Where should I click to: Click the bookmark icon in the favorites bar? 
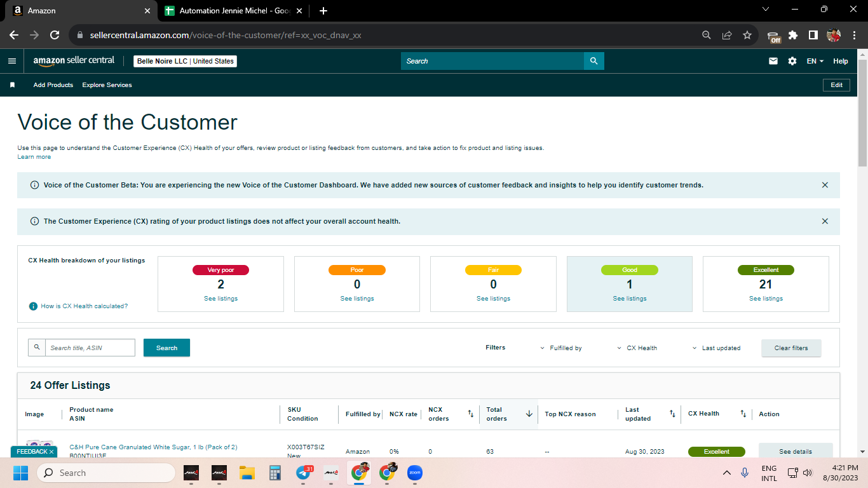(12, 85)
